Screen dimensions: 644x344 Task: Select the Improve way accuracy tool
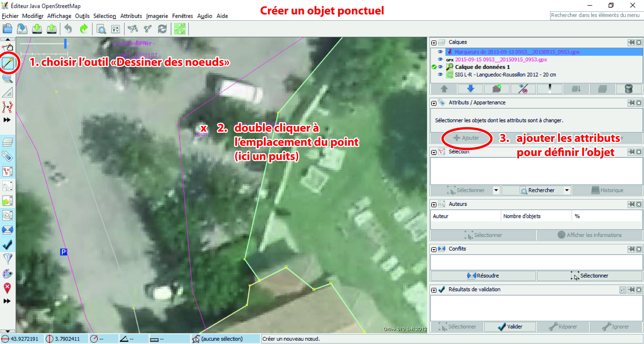click(7, 107)
